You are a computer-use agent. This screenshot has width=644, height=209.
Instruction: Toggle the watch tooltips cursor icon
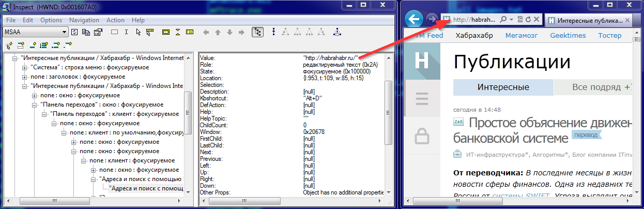[150, 32]
